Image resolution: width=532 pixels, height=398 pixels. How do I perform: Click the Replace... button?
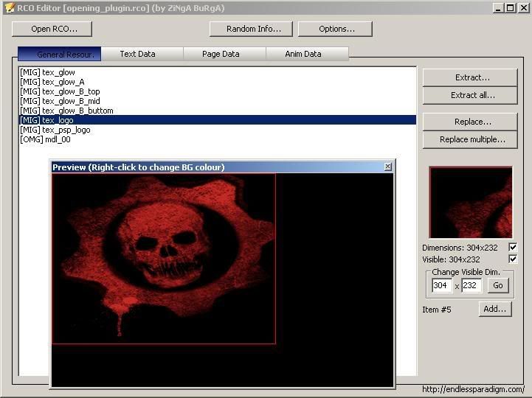click(x=470, y=122)
